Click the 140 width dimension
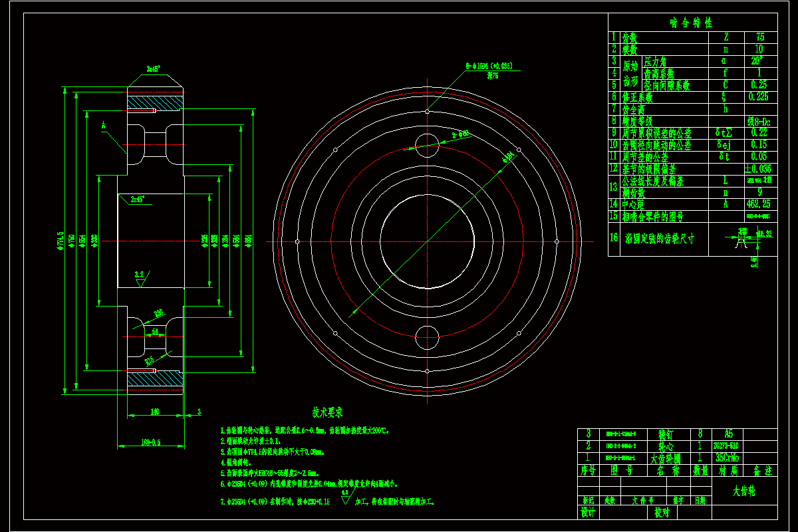The image size is (798, 532). coord(154,412)
